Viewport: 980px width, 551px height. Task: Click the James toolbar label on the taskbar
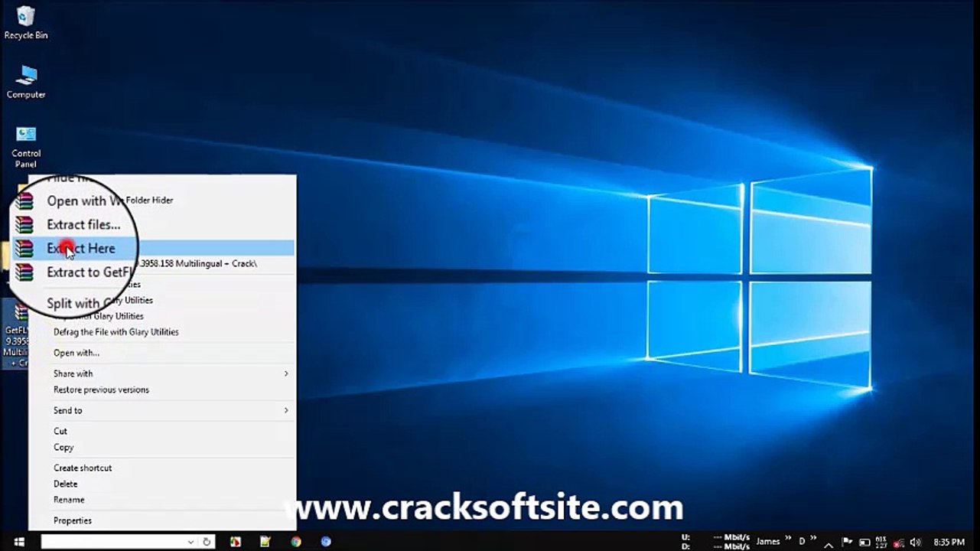pyautogui.click(x=768, y=542)
